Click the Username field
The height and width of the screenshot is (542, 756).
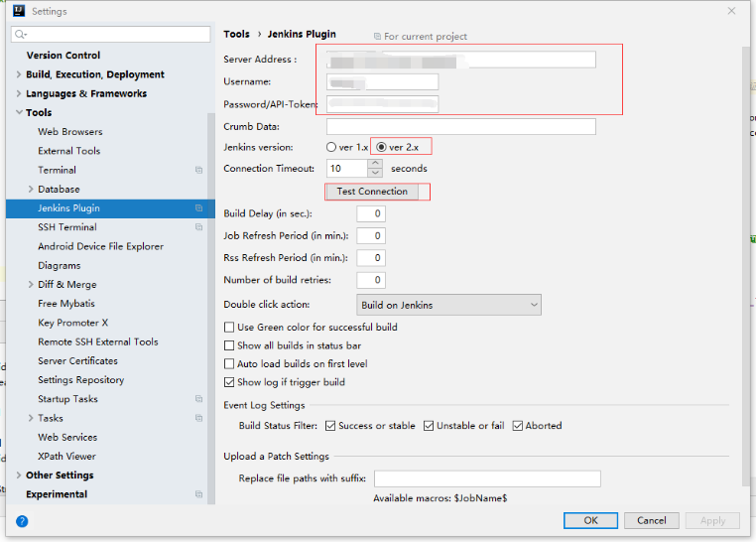[382, 82]
